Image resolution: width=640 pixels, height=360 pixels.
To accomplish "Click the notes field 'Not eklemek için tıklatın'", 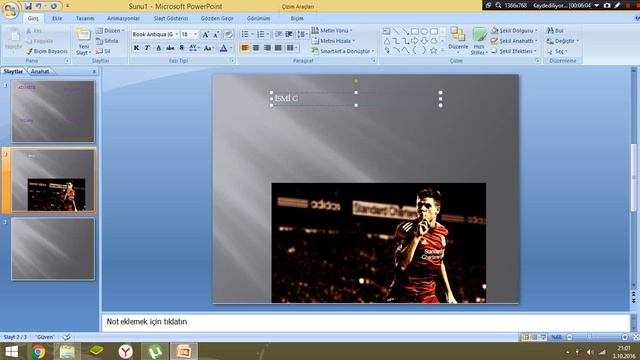I will click(365, 322).
